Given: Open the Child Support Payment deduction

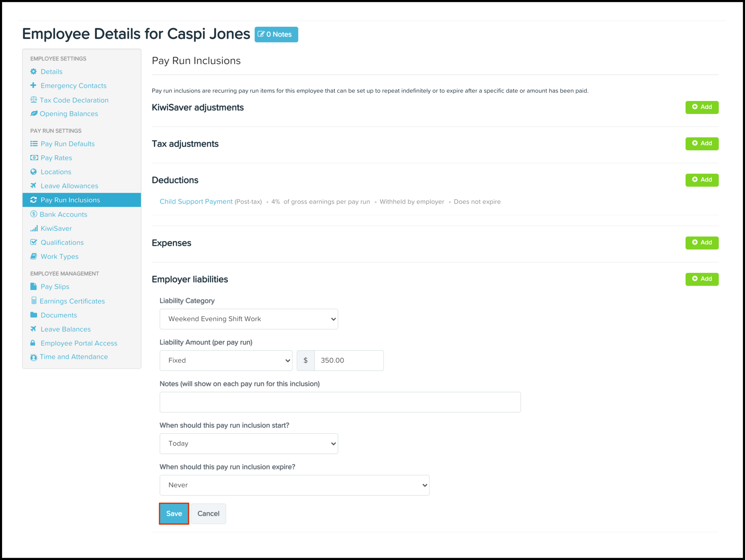Looking at the screenshot, I should pos(196,201).
